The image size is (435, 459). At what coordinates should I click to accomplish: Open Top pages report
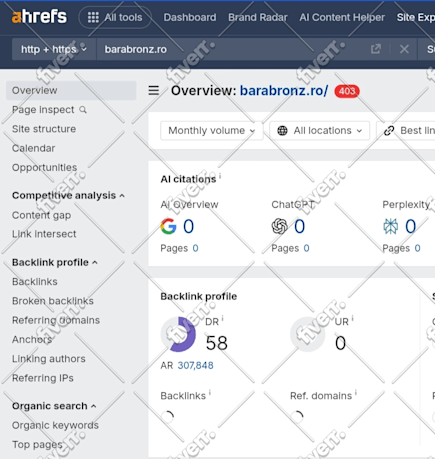coord(37,445)
